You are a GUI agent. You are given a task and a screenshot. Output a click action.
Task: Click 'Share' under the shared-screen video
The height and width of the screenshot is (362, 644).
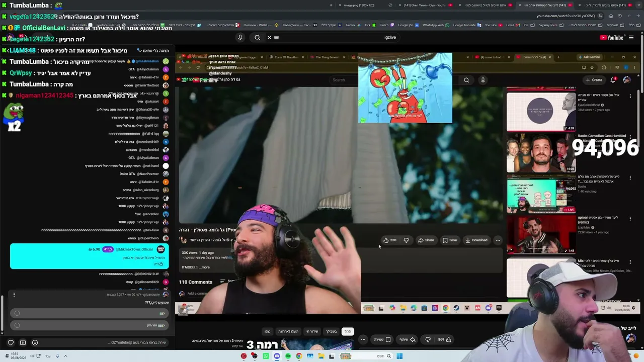point(426,240)
